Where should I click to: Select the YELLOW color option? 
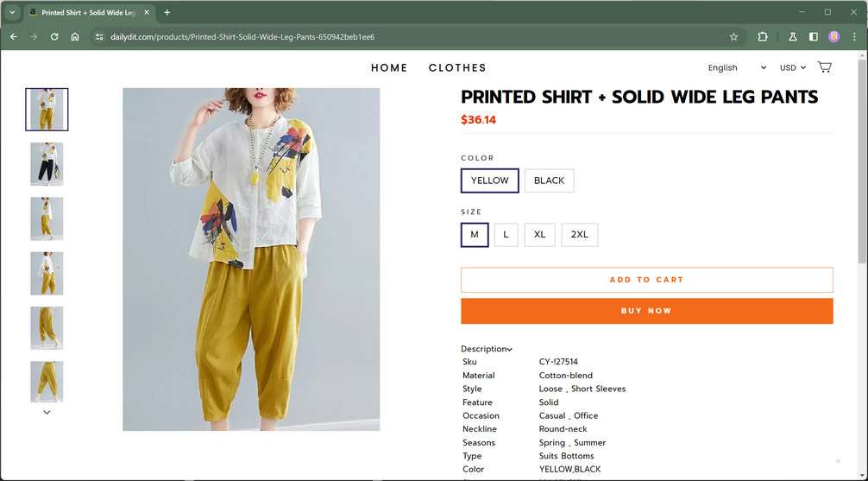[489, 180]
